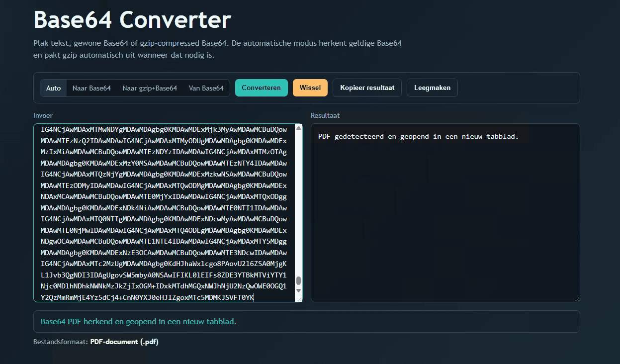
Task: Click the 'Base64 PDF herkend' status message
Action: [139, 321]
